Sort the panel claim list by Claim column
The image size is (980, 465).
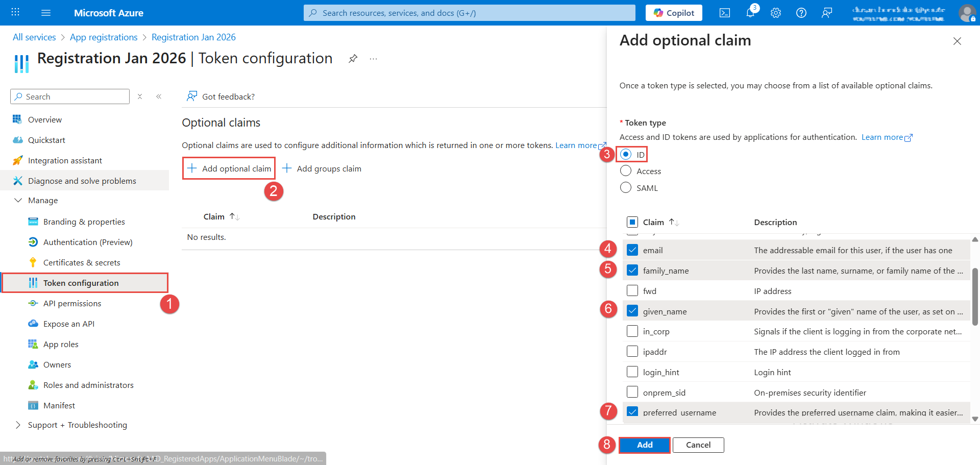point(654,222)
